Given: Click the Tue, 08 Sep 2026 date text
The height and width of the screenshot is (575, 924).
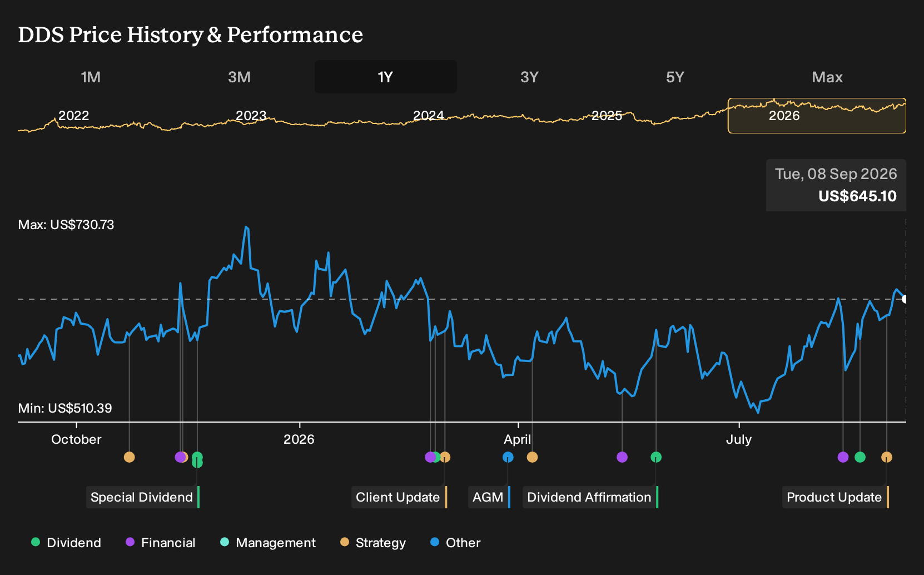Looking at the screenshot, I should click(x=836, y=174).
